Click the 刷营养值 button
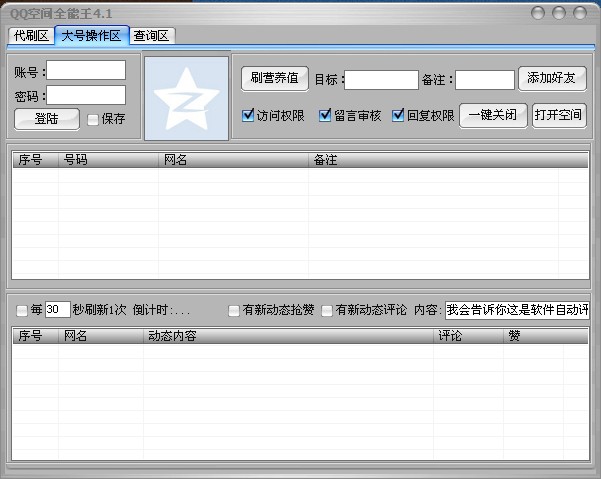This screenshot has width=601, height=479. coord(274,79)
